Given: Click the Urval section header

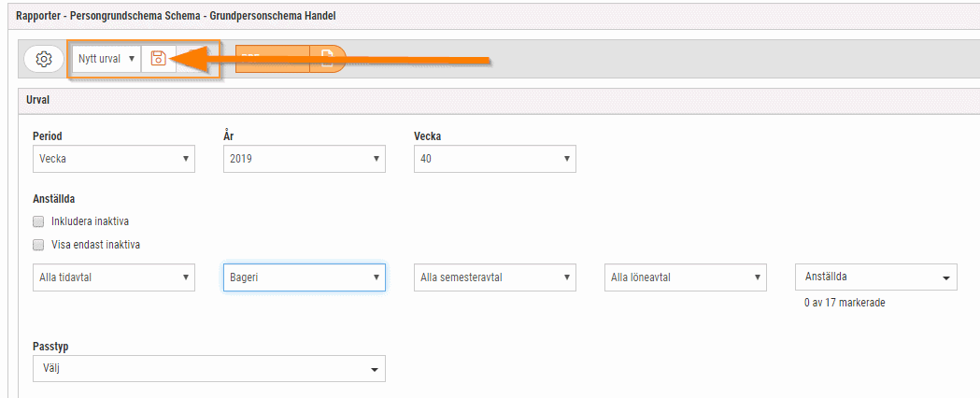Looking at the screenshot, I should coord(499,100).
